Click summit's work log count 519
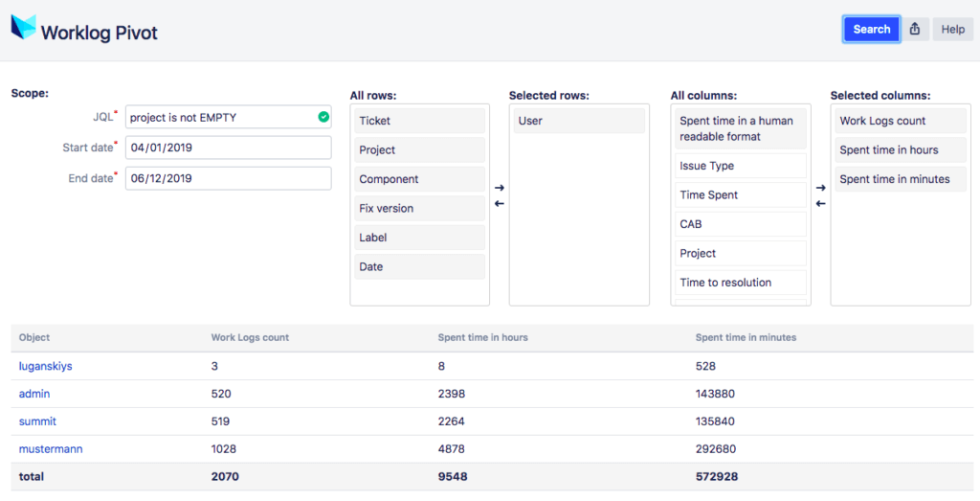 click(221, 421)
